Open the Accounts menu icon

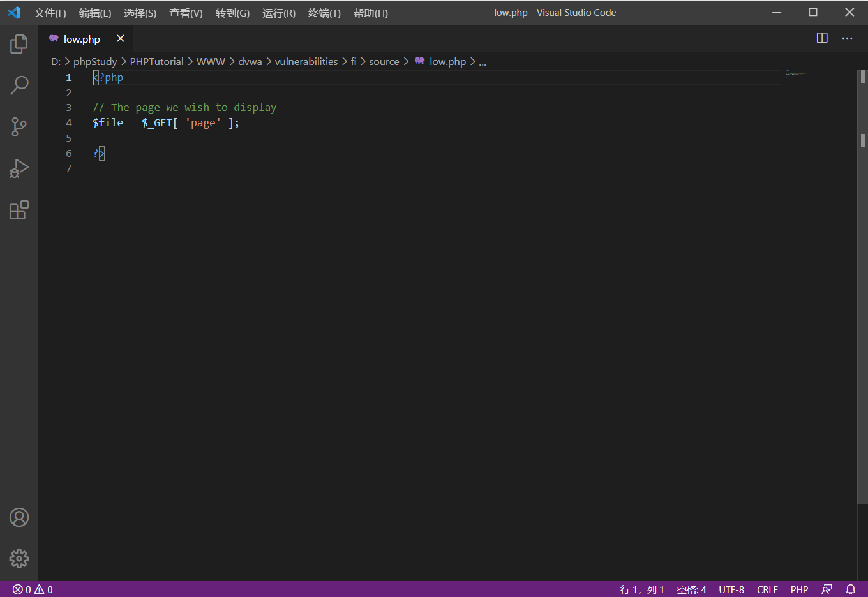point(19,517)
